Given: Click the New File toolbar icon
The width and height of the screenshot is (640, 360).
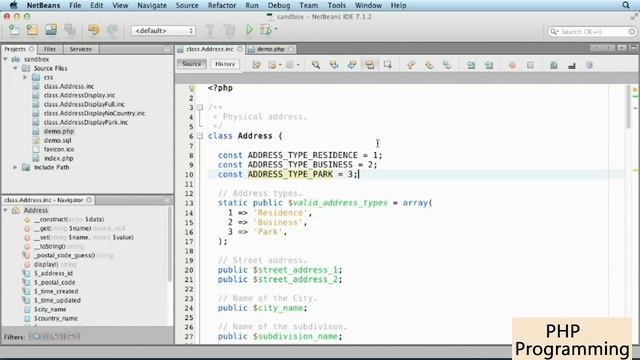Looking at the screenshot, I should pyautogui.click(x=14, y=30).
